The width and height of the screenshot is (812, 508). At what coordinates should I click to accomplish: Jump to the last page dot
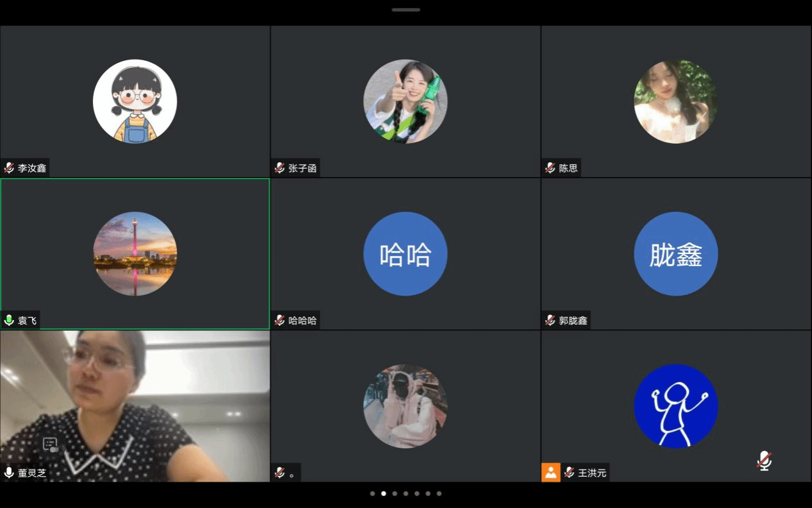439,494
